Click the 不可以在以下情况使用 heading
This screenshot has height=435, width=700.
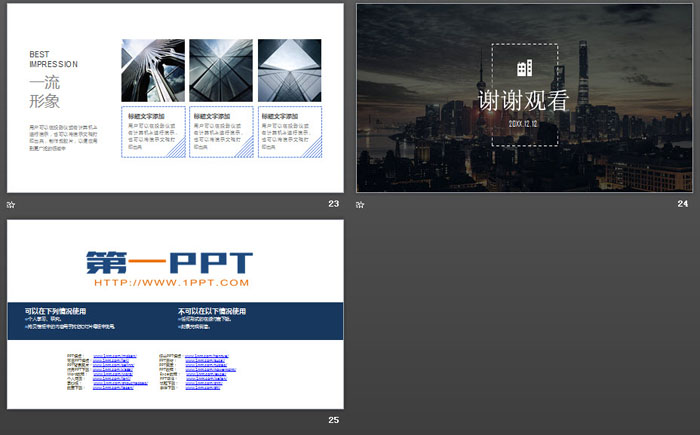pyautogui.click(x=212, y=311)
